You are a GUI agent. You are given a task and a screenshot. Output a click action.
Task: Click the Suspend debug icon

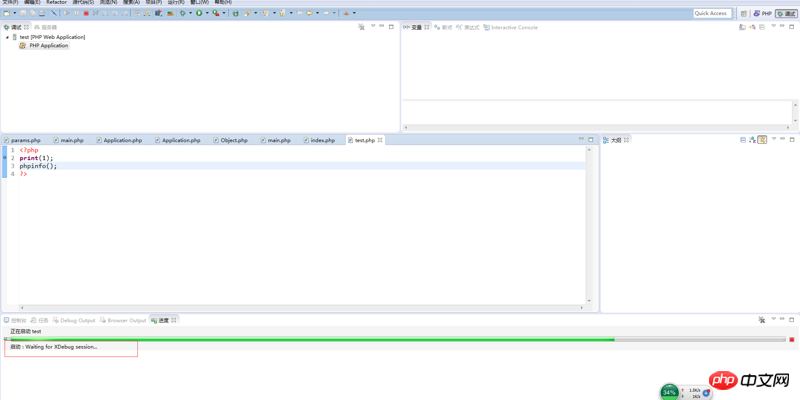click(x=77, y=13)
